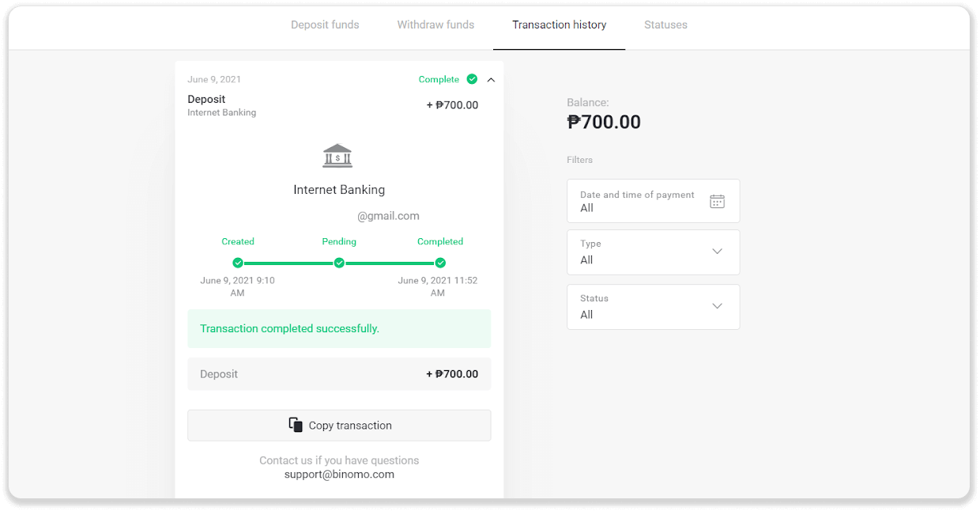Click the Created step checkmark
The height and width of the screenshot is (511, 980).
coord(238,263)
